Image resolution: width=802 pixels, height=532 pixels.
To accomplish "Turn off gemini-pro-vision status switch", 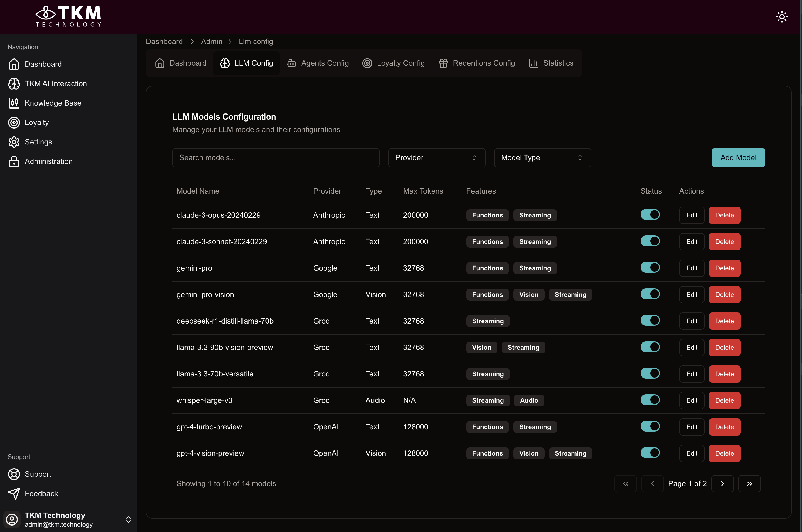I will pos(650,294).
